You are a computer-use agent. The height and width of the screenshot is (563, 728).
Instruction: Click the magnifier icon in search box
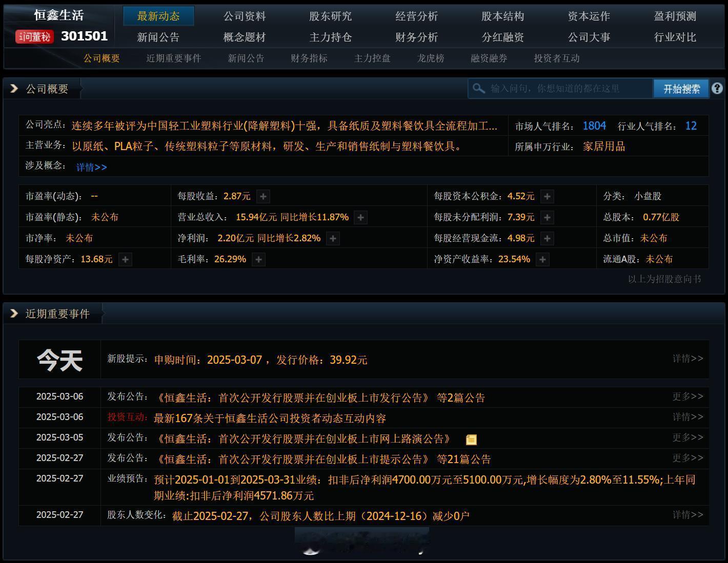pyautogui.click(x=479, y=89)
